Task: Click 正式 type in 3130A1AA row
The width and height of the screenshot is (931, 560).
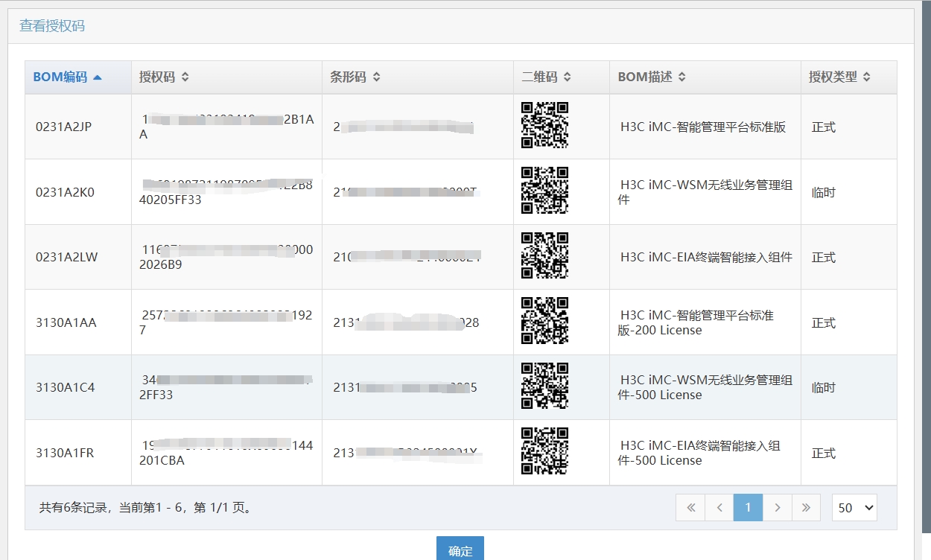Action: pos(824,322)
